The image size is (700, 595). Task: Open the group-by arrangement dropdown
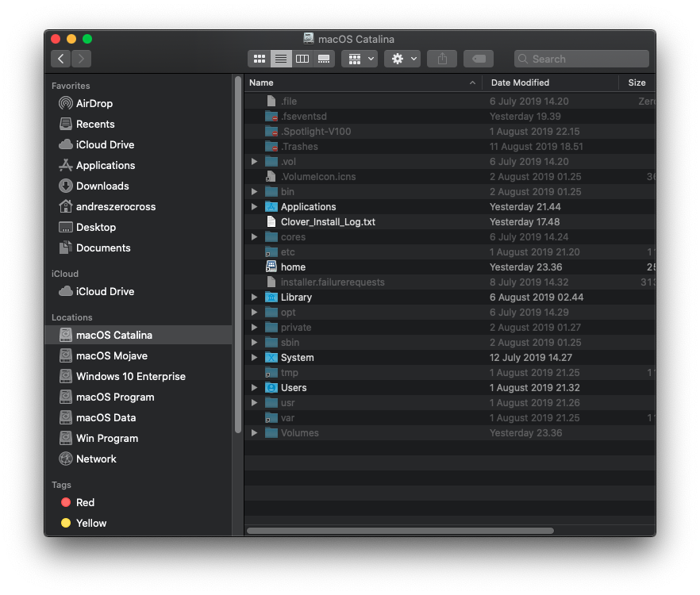click(360, 59)
